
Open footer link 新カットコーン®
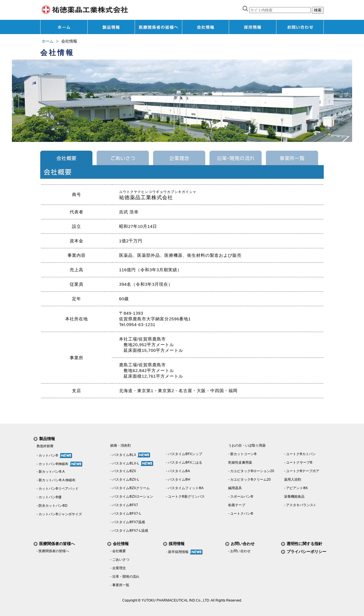click(242, 454)
